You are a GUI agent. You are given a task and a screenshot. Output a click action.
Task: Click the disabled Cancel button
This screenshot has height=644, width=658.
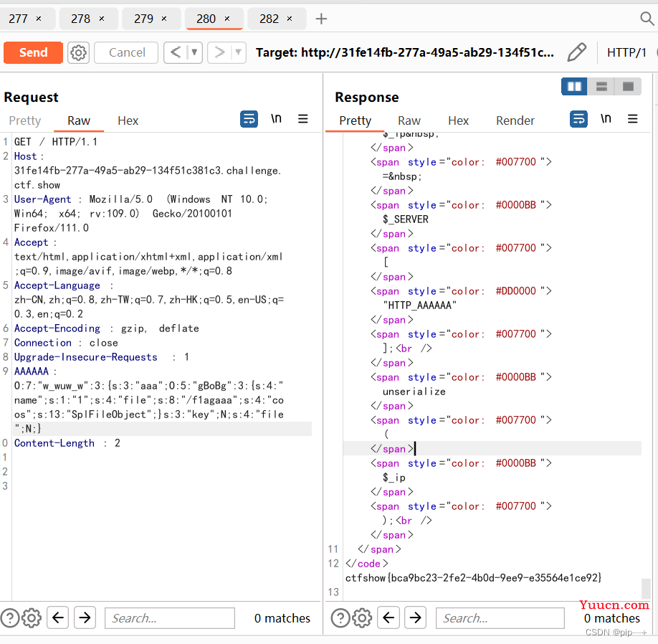126,52
